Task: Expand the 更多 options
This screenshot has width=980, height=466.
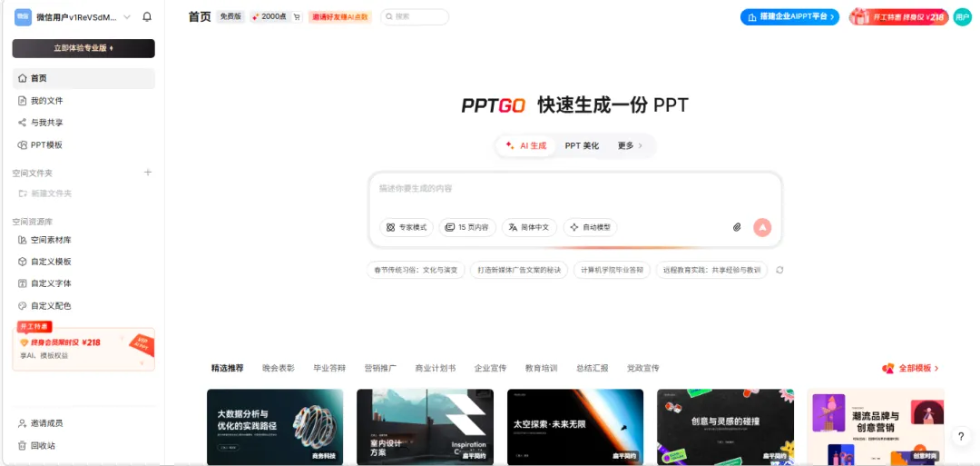Action: click(x=630, y=145)
